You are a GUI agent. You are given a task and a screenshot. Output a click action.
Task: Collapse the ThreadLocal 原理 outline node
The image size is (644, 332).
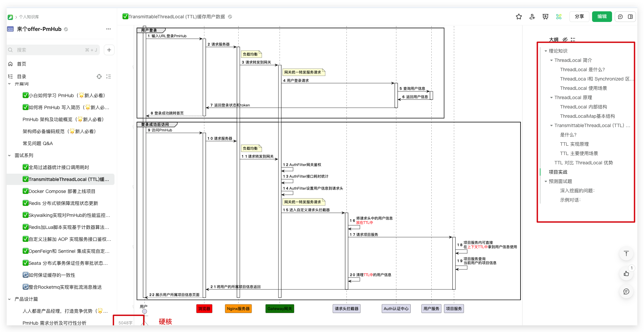point(551,97)
